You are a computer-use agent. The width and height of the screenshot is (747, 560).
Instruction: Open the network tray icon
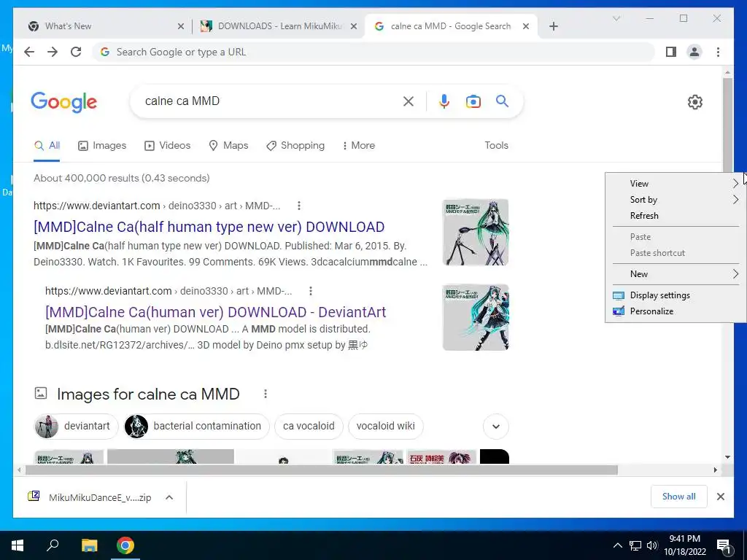635,545
